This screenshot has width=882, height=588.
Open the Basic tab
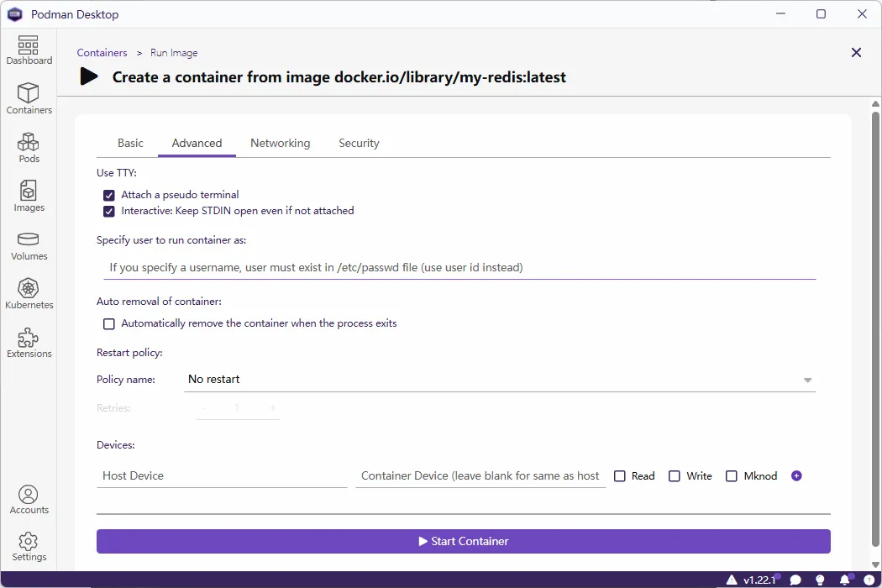point(130,143)
